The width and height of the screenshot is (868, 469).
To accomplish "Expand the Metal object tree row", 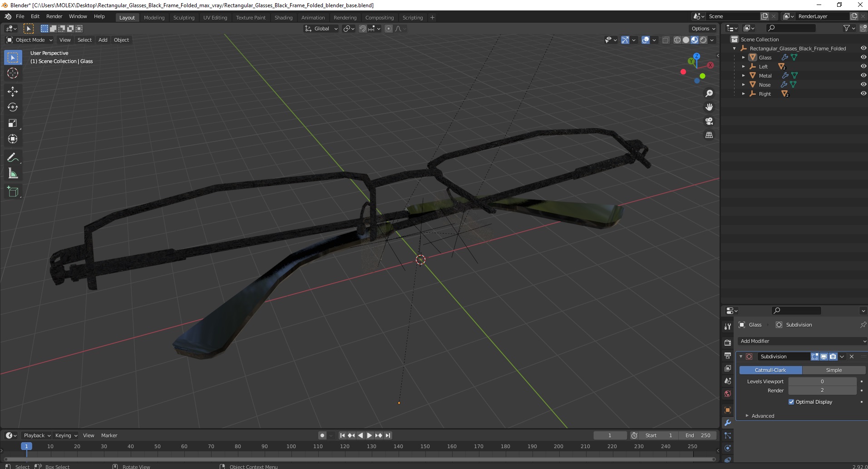I will [743, 76].
